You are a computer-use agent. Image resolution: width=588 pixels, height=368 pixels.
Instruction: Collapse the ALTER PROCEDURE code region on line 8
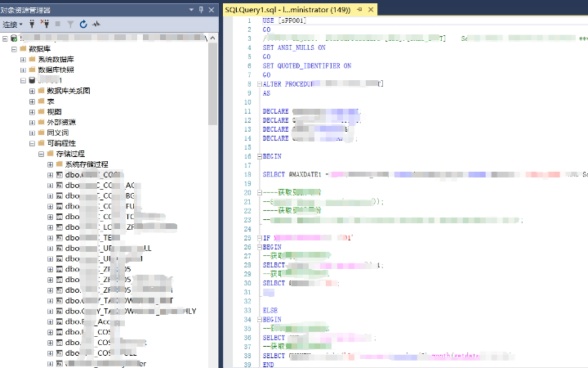259,84
